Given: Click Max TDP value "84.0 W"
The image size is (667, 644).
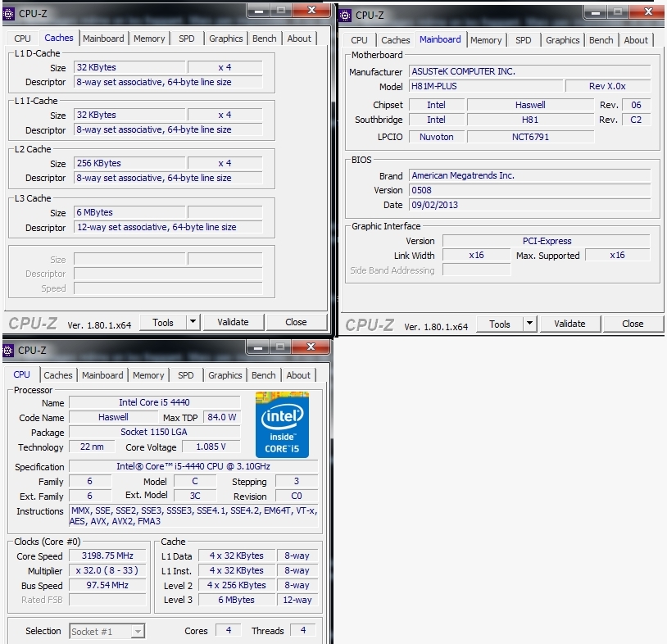Looking at the screenshot, I should (x=221, y=417).
